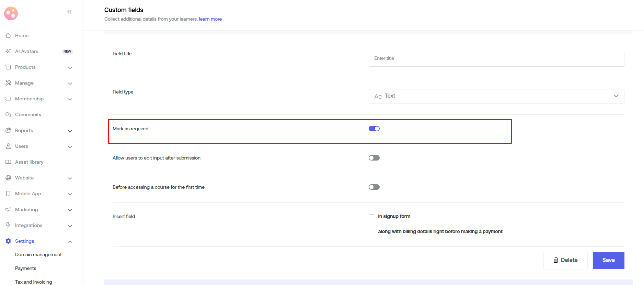This screenshot has height=285, width=644.
Task: Collapse the Settings section chevron
Action: click(70, 241)
